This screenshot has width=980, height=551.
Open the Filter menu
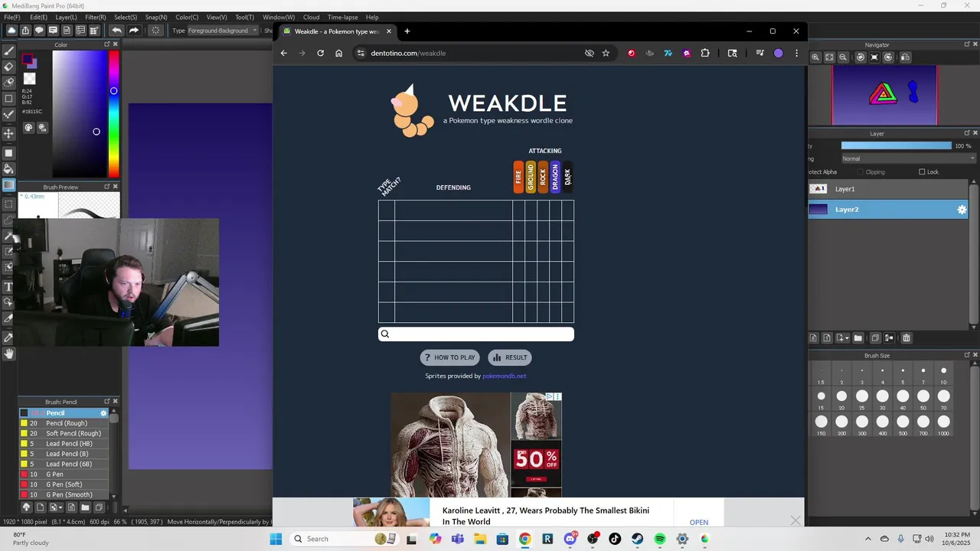point(96,17)
